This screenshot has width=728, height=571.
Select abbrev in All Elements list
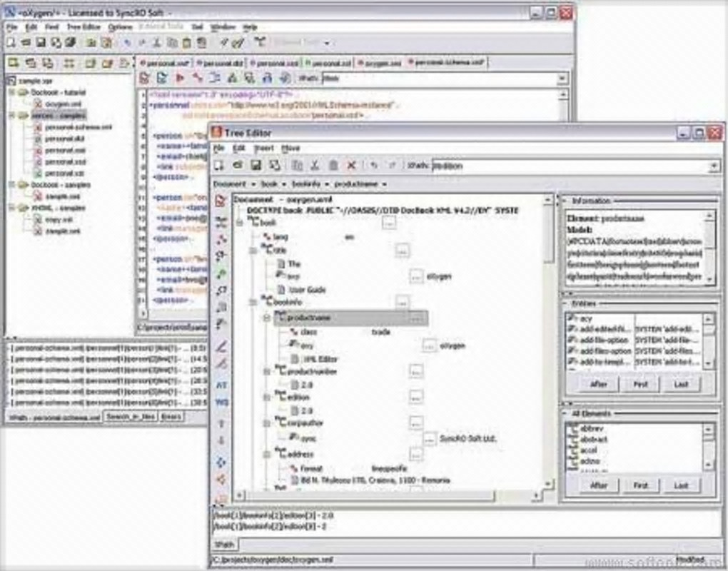pyautogui.click(x=592, y=428)
